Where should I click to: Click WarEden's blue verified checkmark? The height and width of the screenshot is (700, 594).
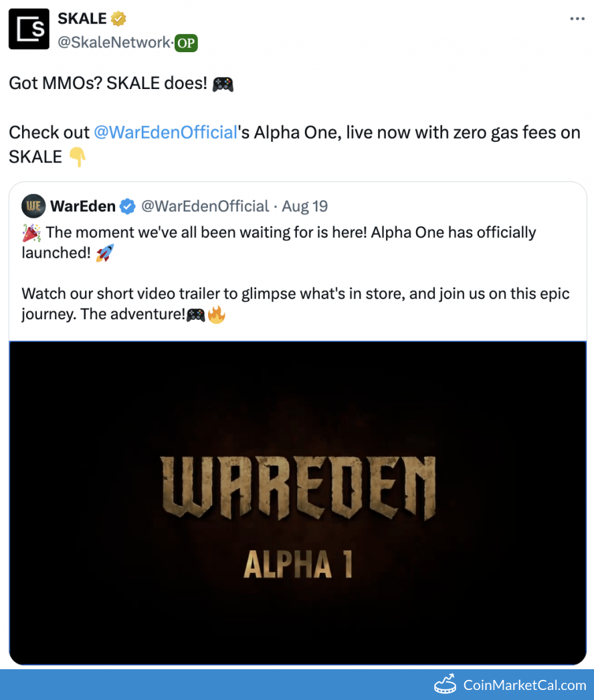pyautogui.click(x=128, y=206)
